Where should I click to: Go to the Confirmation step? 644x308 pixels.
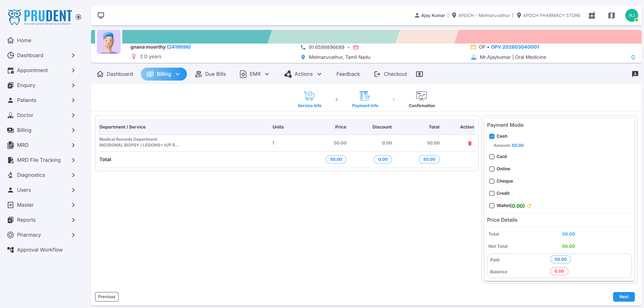point(422,100)
